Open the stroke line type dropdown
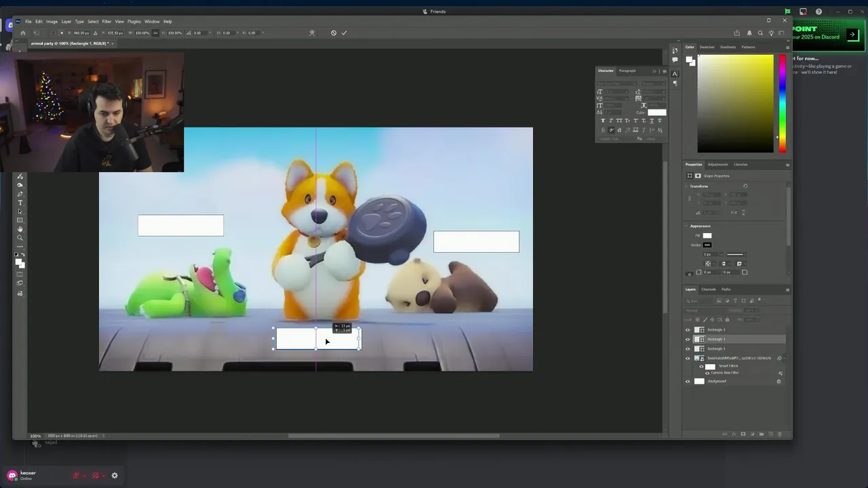 click(735, 254)
